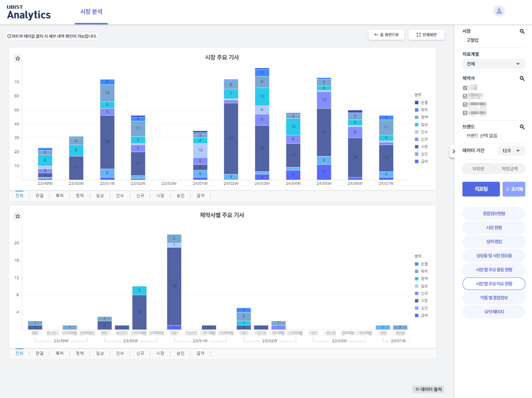Click the 전체화면 fullscreen button
Viewport: 532px width, 398px height.
pyautogui.click(x=426, y=35)
